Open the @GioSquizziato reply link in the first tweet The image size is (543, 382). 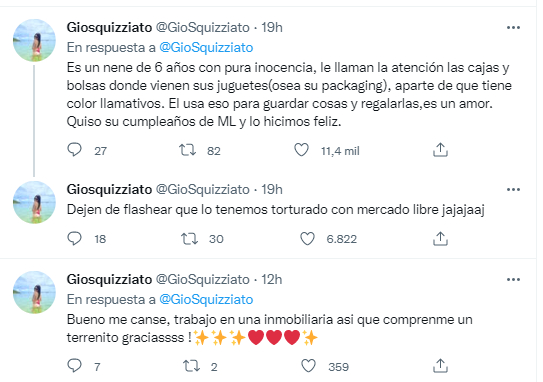click(x=206, y=47)
